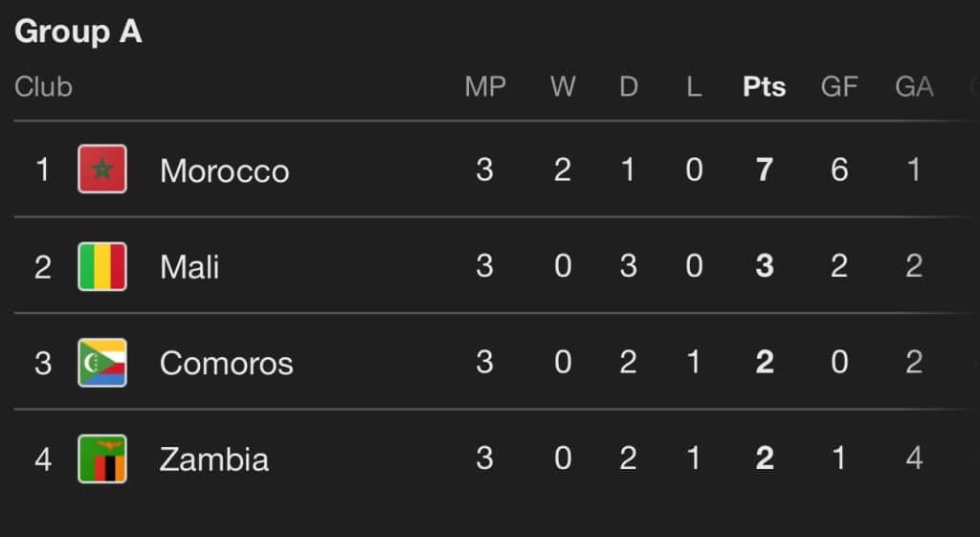Open the Morocco team link
This screenshot has width=980, height=537.
coord(224,170)
